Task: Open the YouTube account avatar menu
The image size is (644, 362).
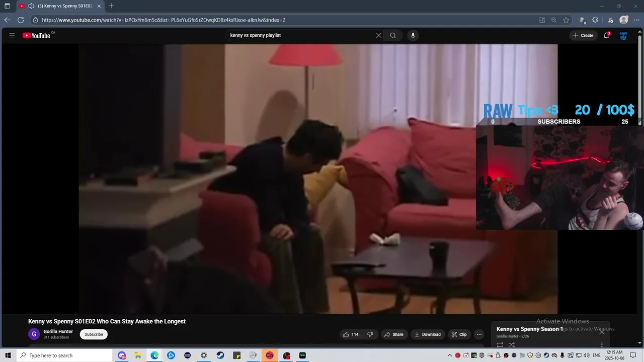Action: tap(623, 35)
